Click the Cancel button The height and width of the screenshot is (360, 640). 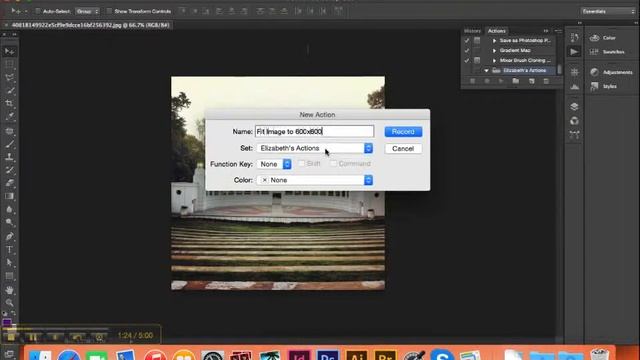(403, 149)
